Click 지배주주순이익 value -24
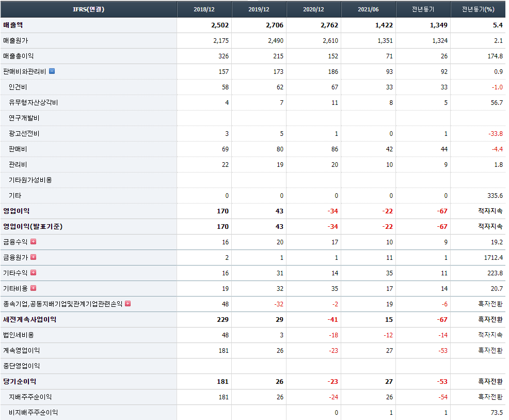This screenshot has width=509, height=420. click(x=333, y=397)
